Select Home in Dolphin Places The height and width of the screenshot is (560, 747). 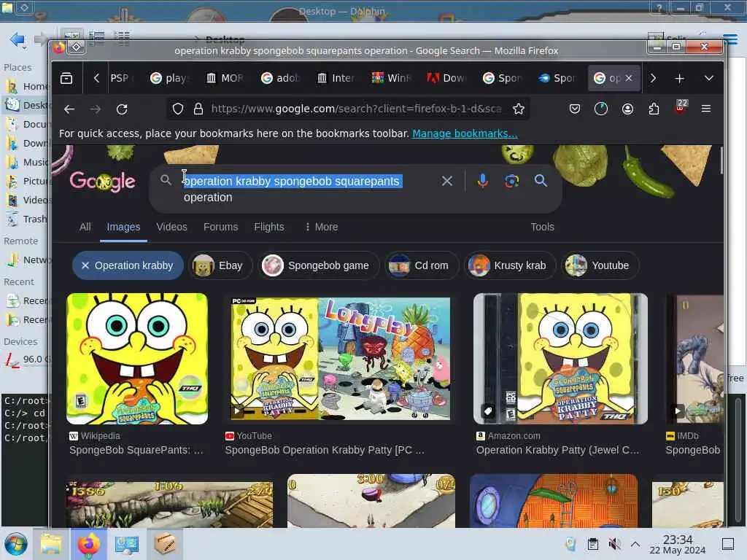coord(27,86)
